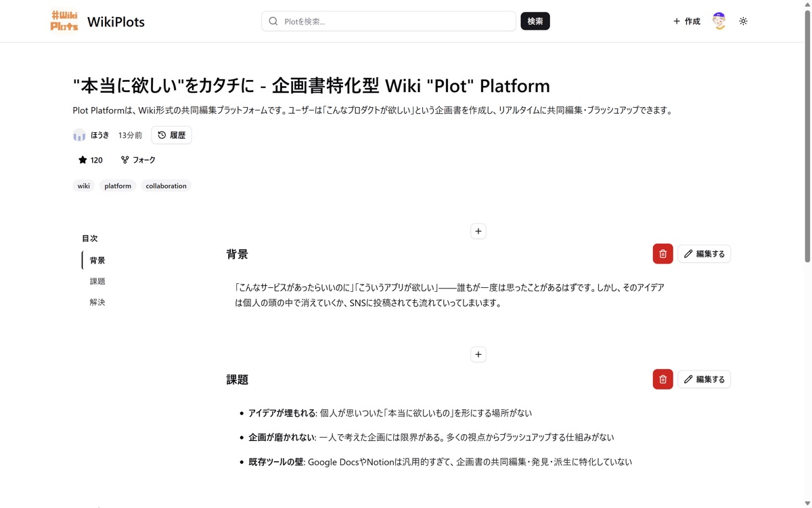Click the フォーク fork button
812x508 pixels.
pyautogui.click(x=138, y=160)
